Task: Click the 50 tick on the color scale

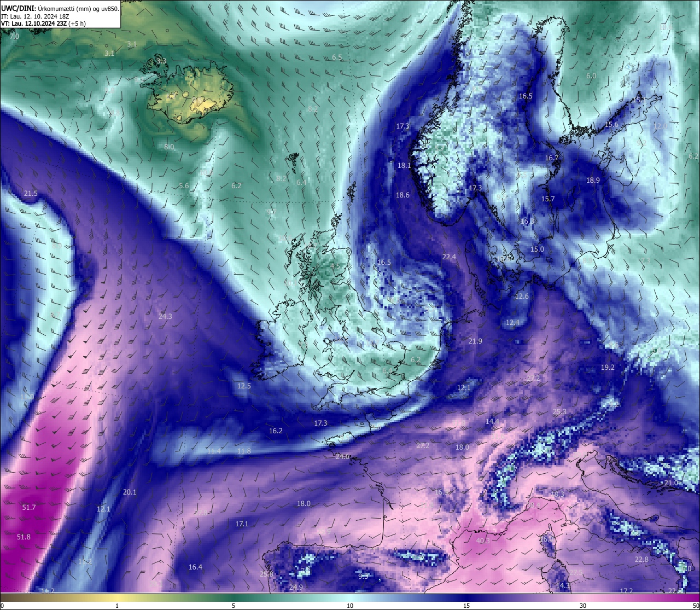Action: tap(696, 606)
